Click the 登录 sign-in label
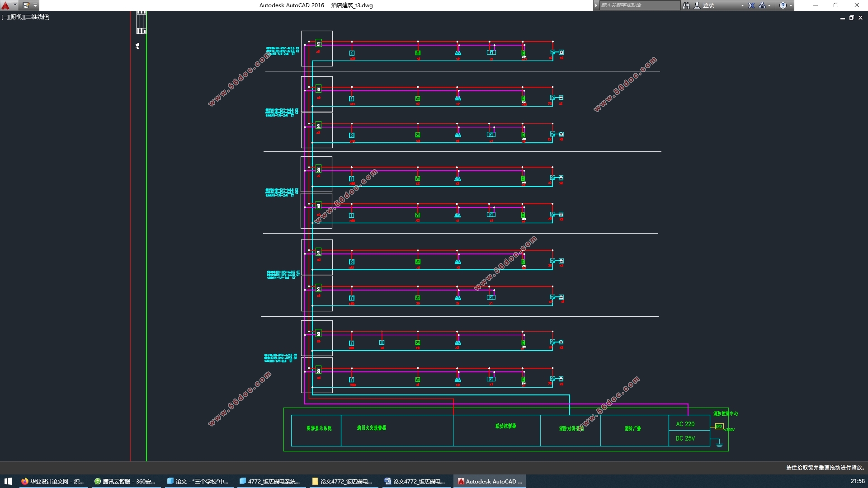Screen dimensions: 868x488 [708, 5]
